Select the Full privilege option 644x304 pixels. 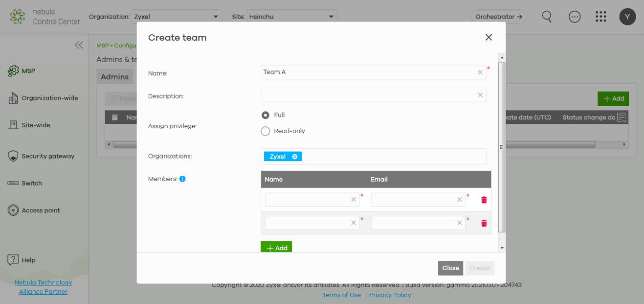point(266,116)
